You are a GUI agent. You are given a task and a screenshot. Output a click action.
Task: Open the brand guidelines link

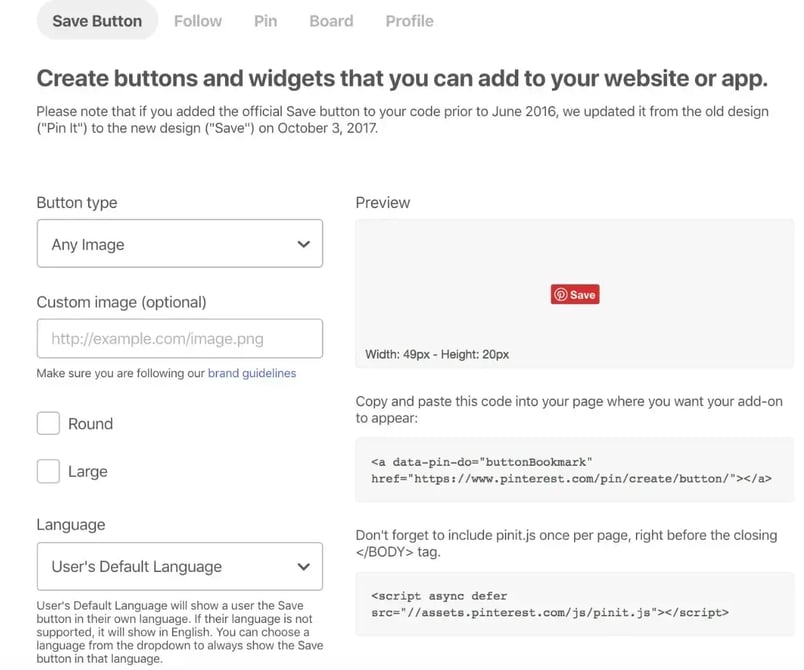252,373
